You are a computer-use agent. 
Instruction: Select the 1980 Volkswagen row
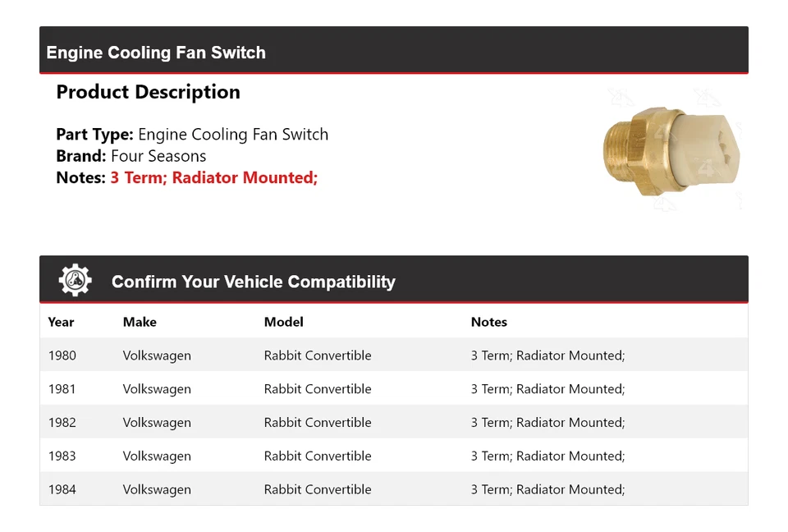pos(392,355)
